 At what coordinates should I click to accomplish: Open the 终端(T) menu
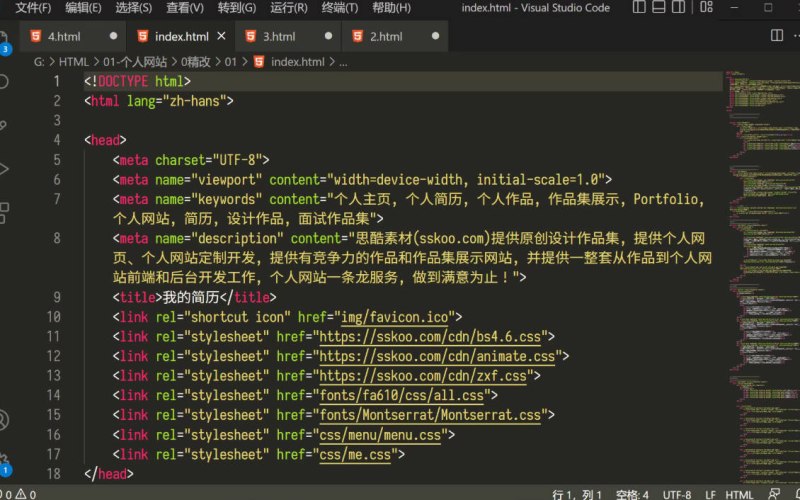click(340, 8)
